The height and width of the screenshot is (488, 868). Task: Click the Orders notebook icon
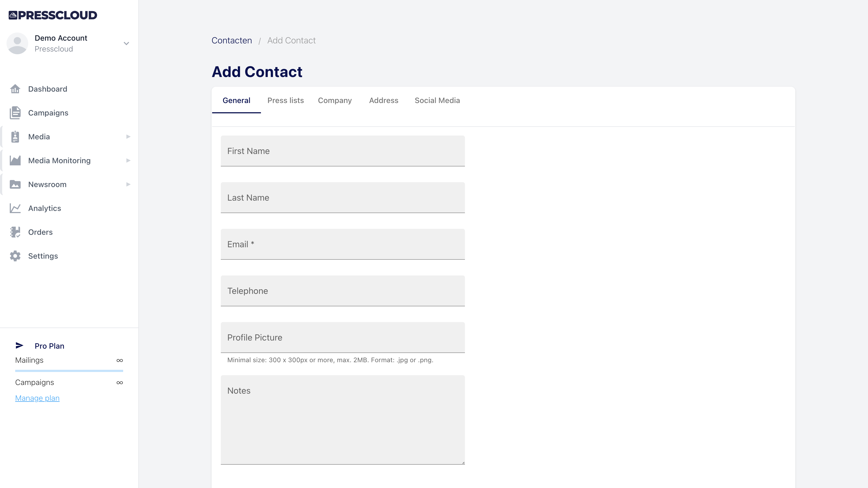coord(15,232)
